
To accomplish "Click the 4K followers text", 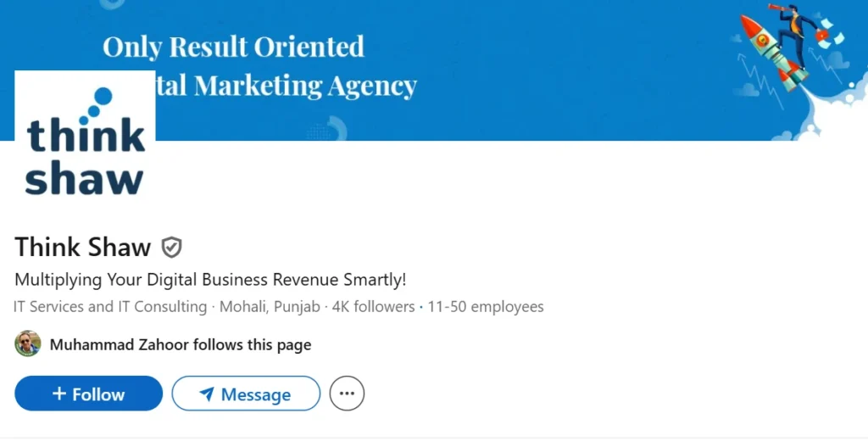I will [373, 306].
